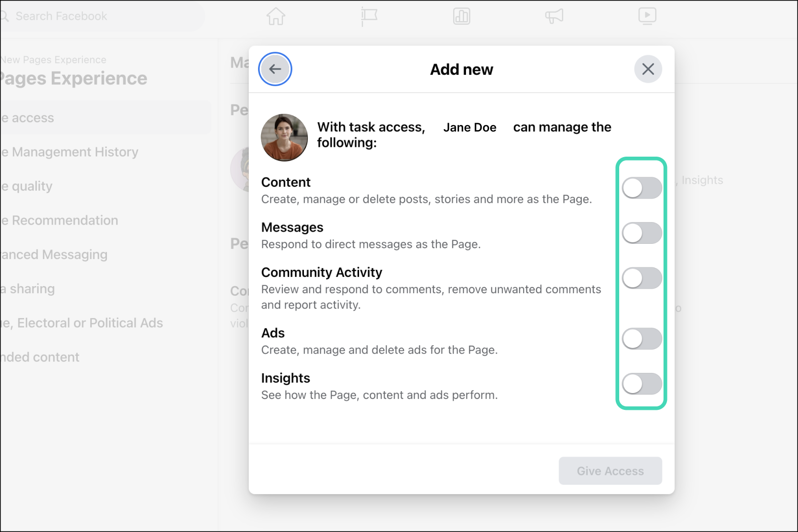Screen dimensions: 798x532
Task: Open Advanced Messaging in sidebar
Action: click(54, 255)
